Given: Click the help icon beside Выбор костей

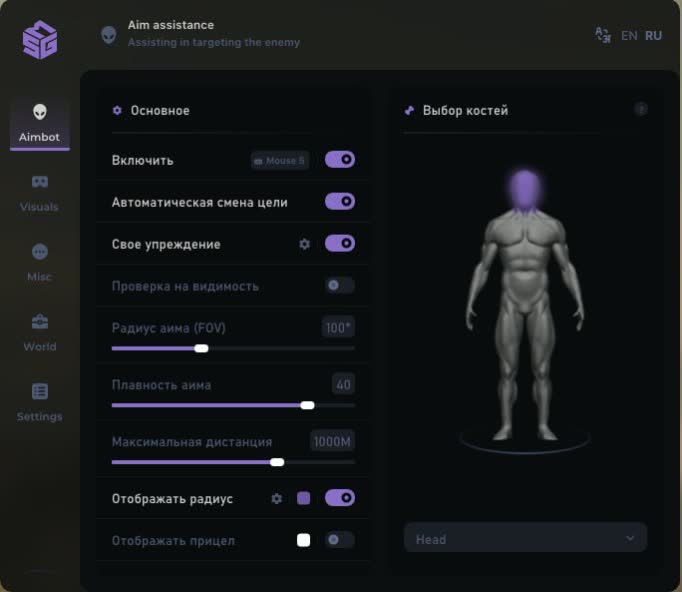Looking at the screenshot, I should (641, 110).
